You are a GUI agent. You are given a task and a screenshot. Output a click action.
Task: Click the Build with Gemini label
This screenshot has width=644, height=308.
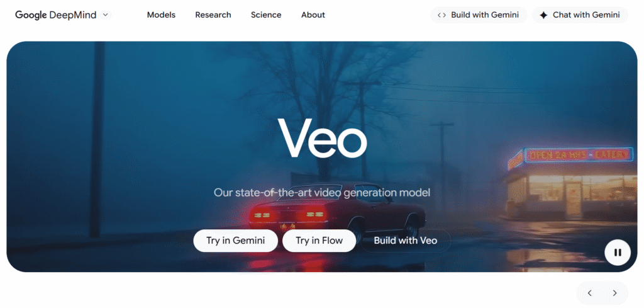[x=485, y=15]
